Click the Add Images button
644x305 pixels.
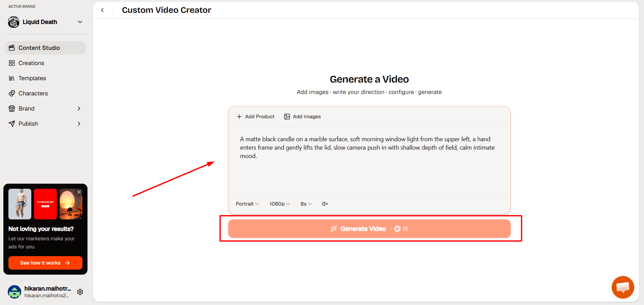tap(302, 117)
